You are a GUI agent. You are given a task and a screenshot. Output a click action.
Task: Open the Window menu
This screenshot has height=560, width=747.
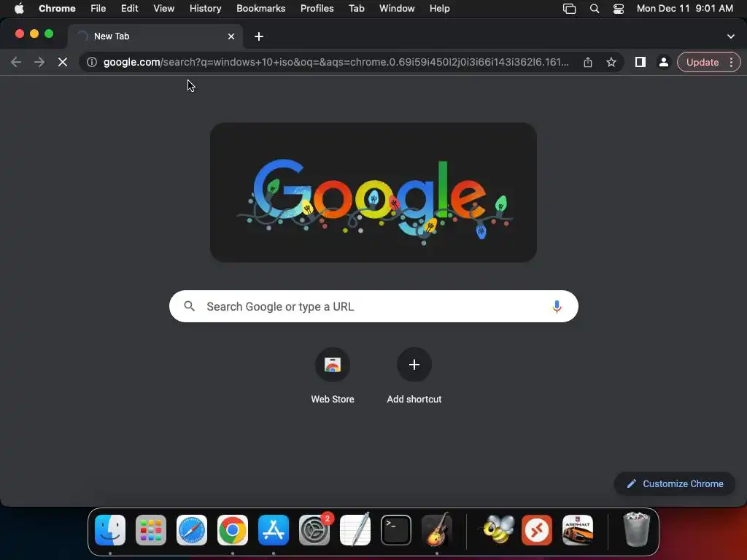point(397,9)
